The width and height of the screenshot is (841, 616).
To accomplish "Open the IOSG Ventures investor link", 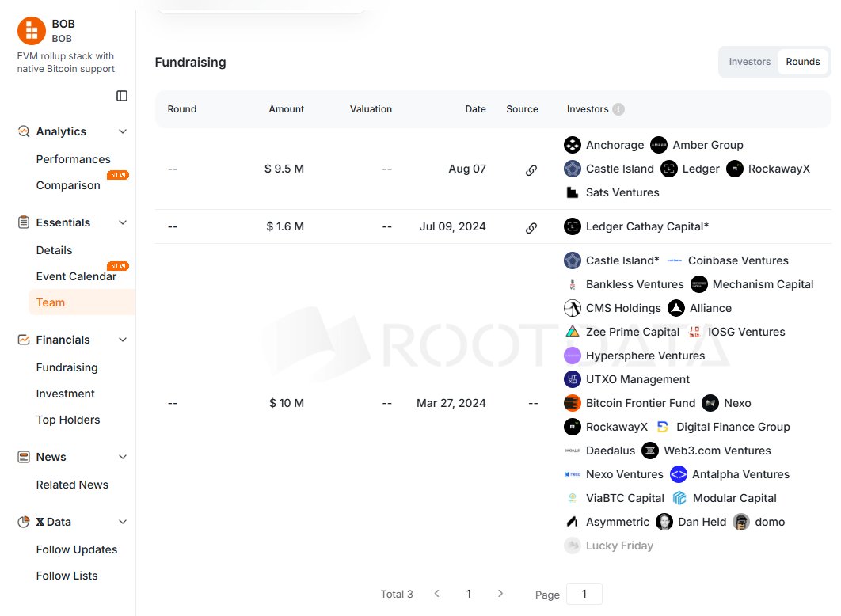I will point(746,332).
